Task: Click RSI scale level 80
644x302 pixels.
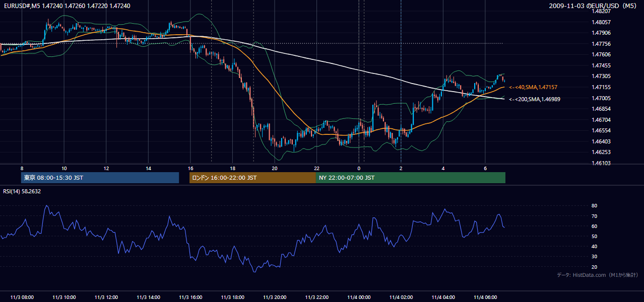Action: point(595,206)
